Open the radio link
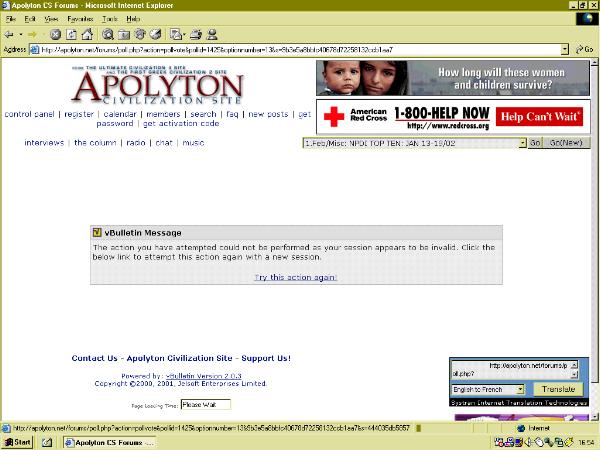The width and height of the screenshot is (600, 450). tap(136, 143)
